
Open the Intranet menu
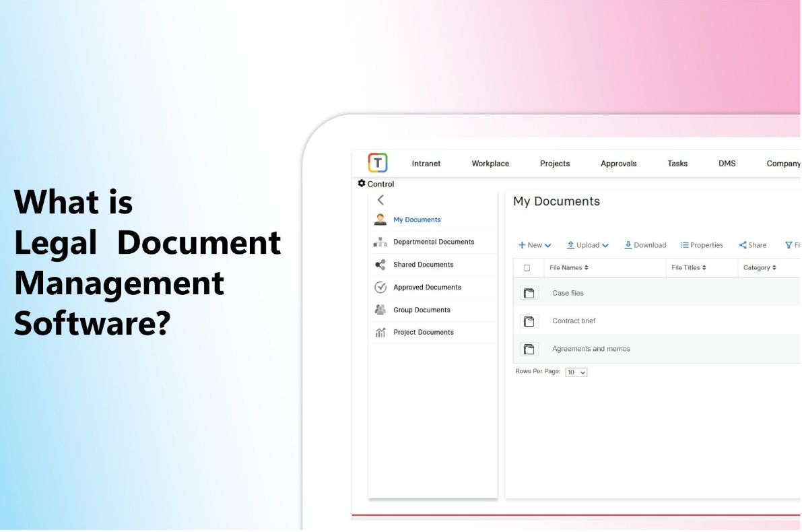[x=426, y=164]
